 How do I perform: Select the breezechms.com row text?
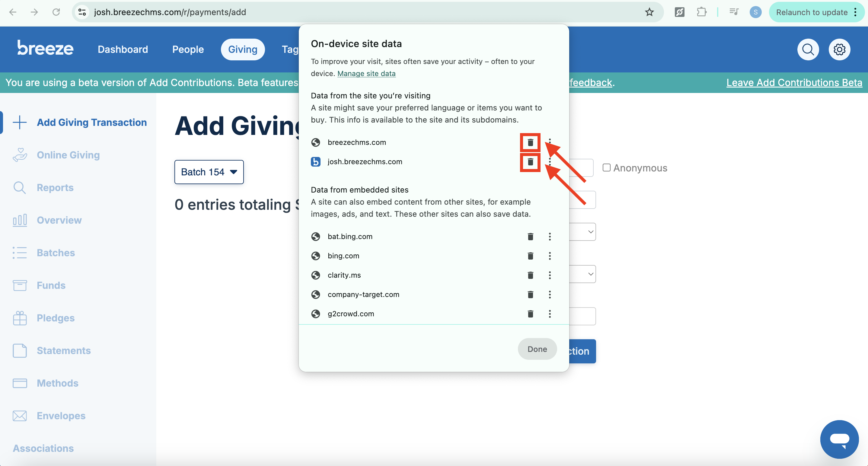coord(357,142)
